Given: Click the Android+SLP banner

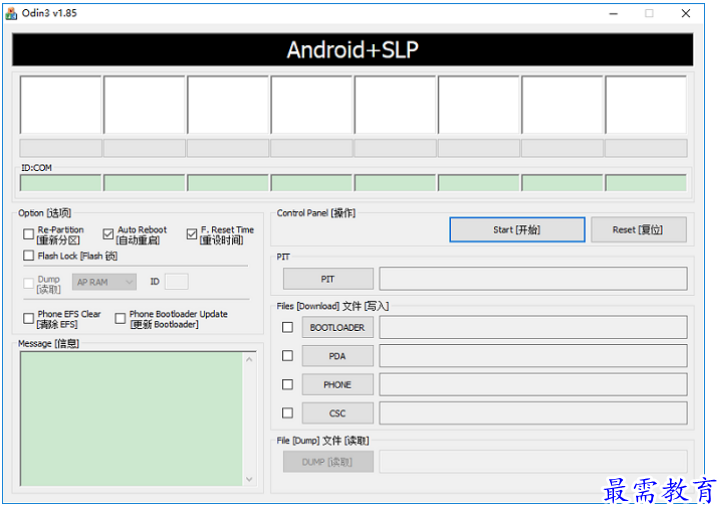Looking at the screenshot, I should pyautogui.click(x=353, y=49).
